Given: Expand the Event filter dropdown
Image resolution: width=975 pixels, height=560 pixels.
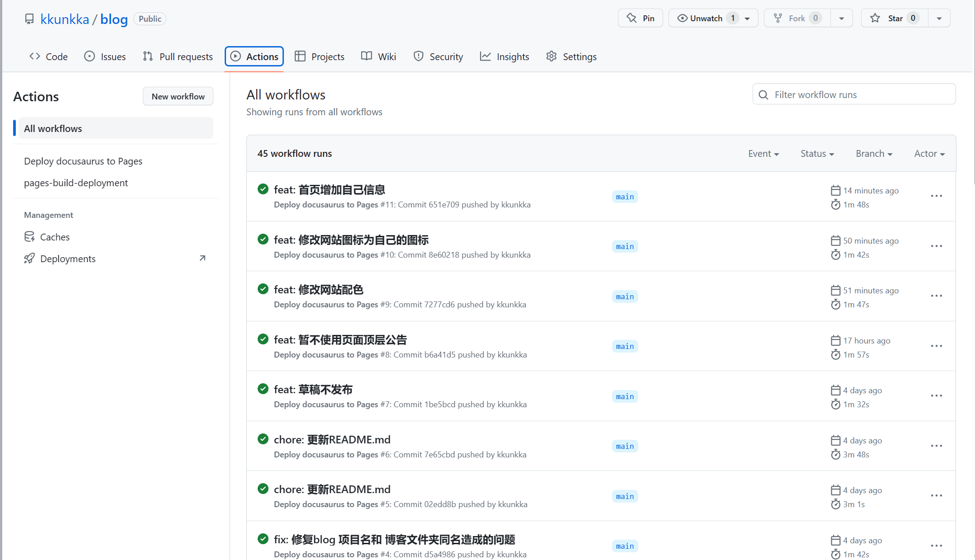Looking at the screenshot, I should click(x=763, y=153).
